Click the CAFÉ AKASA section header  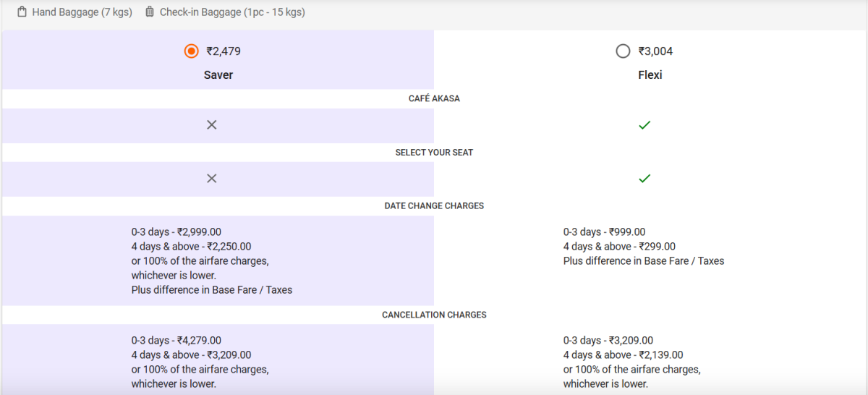pos(434,98)
